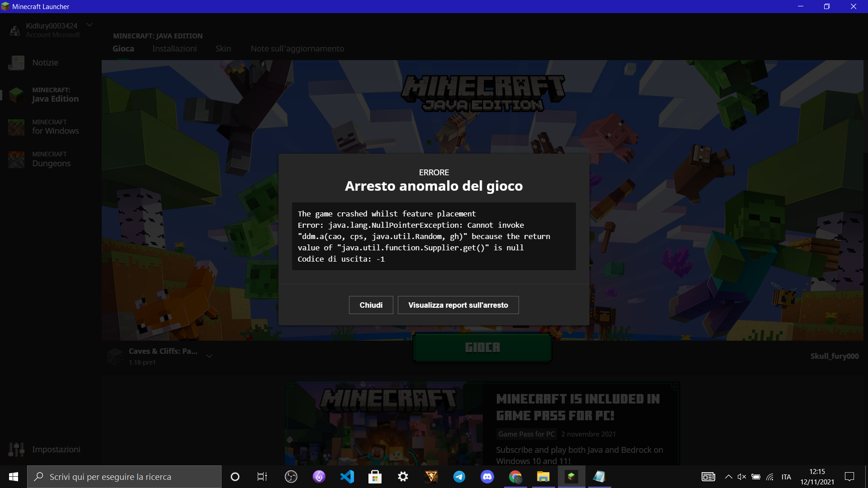Viewport: 868px width, 488px height.
Task: Open the Minecraft for Windows icon
Action: point(16,127)
